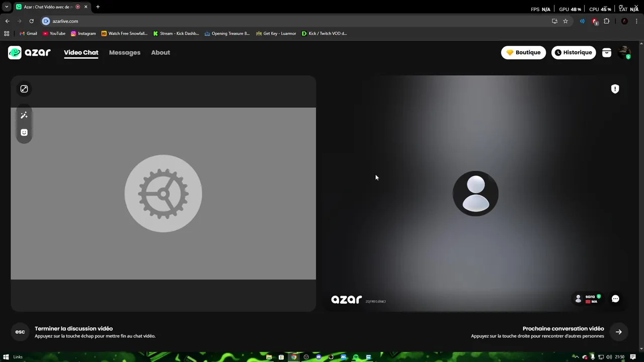Click the red extension with badge
644x362 pixels.
[x=595, y=21]
